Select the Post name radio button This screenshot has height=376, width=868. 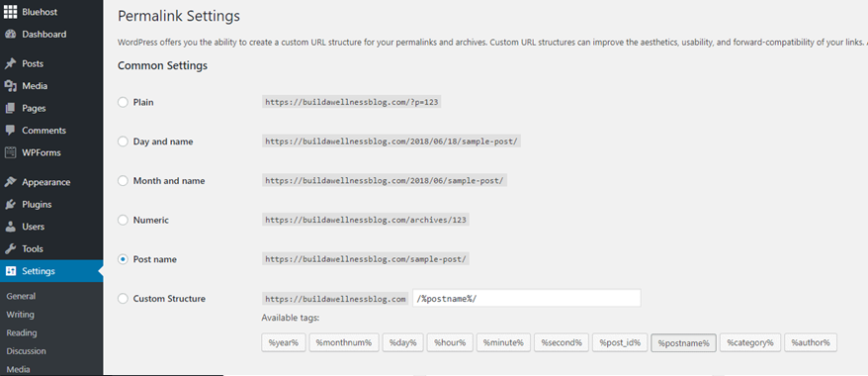[x=123, y=259]
